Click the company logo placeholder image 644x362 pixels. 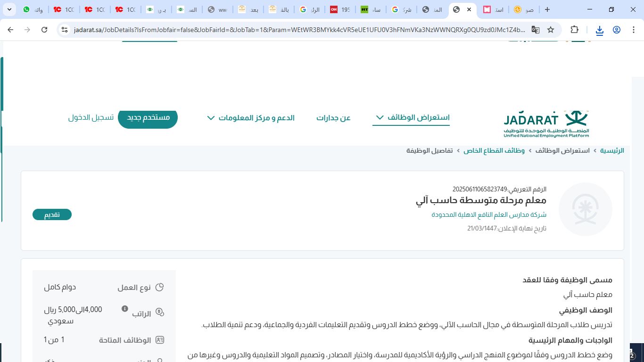(586, 209)
